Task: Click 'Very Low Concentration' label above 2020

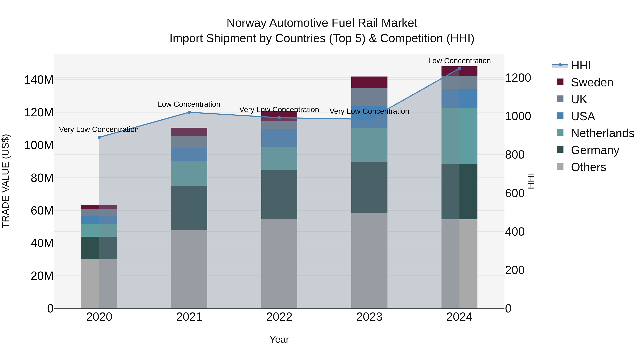Action: (x=99, y=129)
